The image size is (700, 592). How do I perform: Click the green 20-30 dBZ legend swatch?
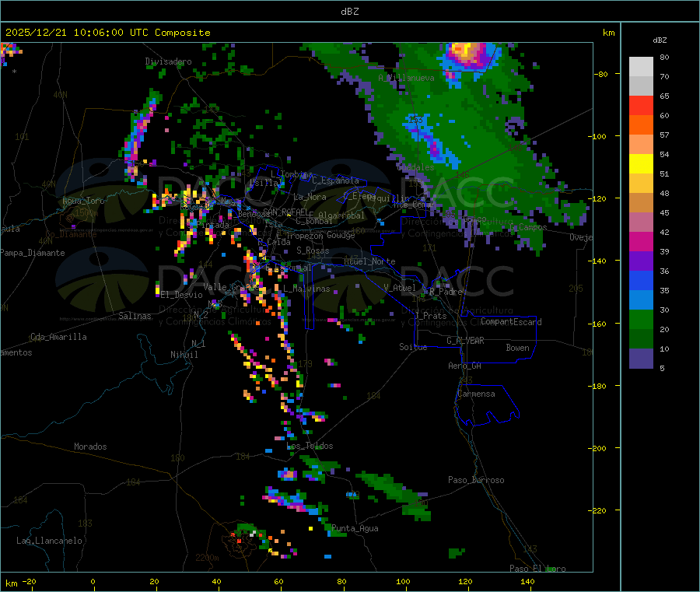(x=641, y=319)
